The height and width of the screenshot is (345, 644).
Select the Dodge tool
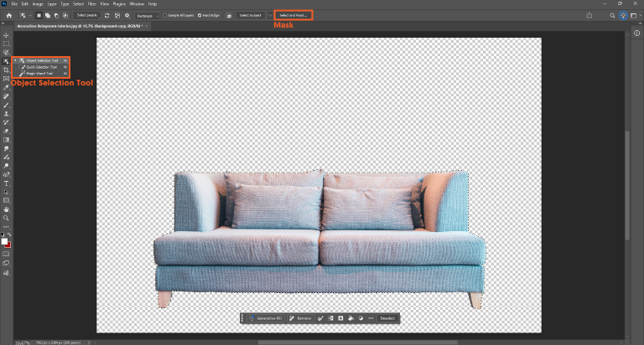(6, 166)
